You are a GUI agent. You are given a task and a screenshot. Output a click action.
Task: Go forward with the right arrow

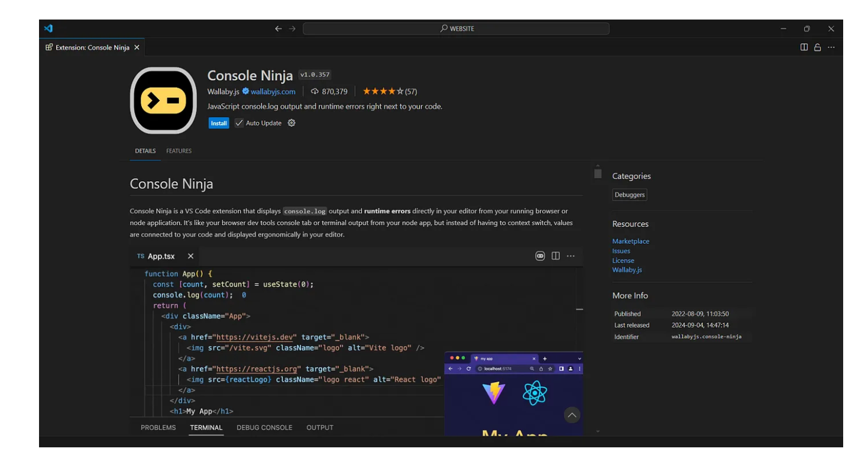(292, 28)
